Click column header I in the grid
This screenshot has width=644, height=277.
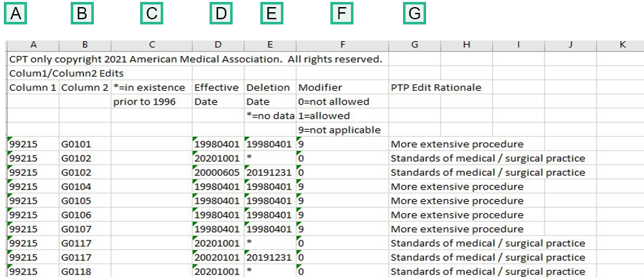[518, 45]
